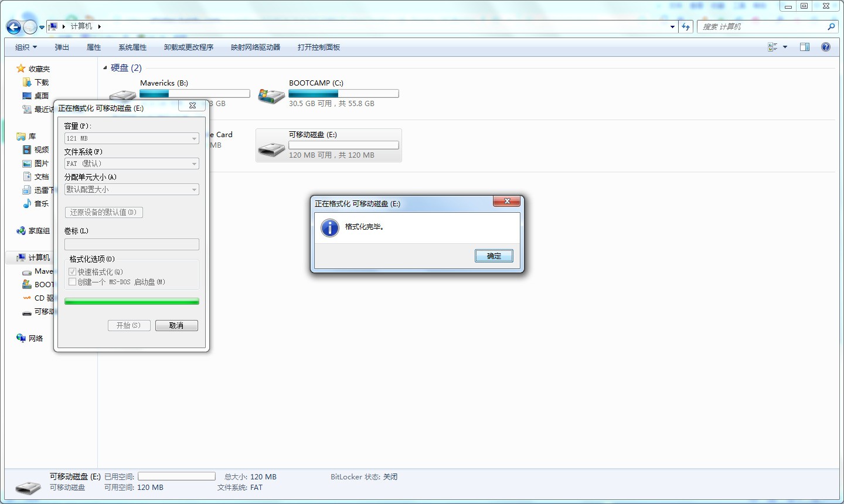844x504 pixels.
Task: Collapse the 硬盘 (2) group
Action: (105, 68)
